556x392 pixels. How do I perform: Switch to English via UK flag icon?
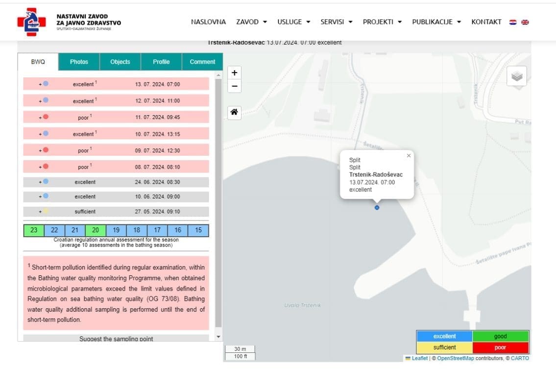pos(525,22)
